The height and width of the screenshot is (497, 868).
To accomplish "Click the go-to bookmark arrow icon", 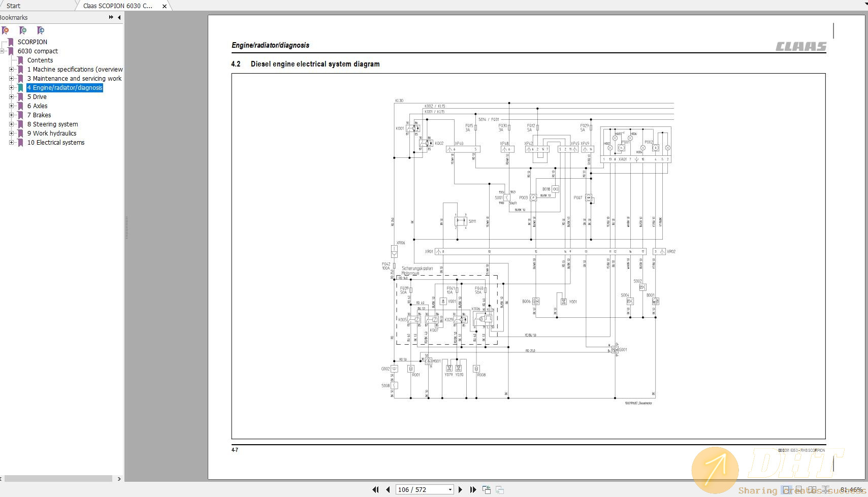I will (41, 30).
